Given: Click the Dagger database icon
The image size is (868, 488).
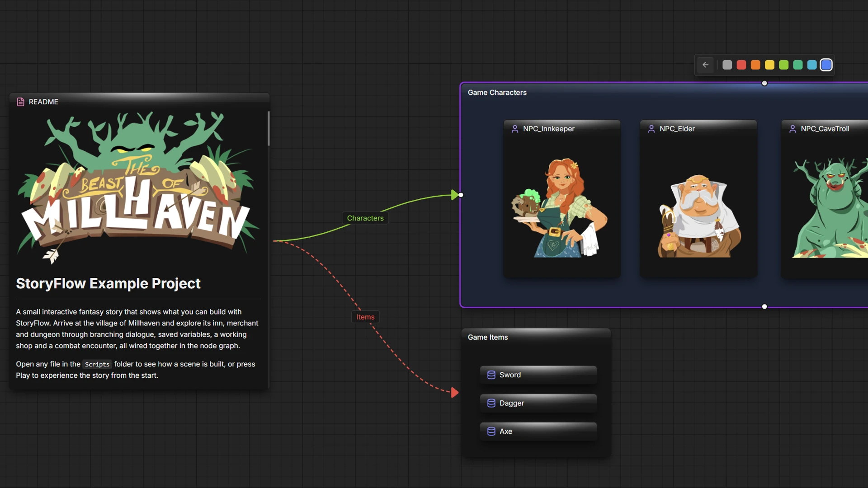Looking at the screenshot, I should 491,404.
